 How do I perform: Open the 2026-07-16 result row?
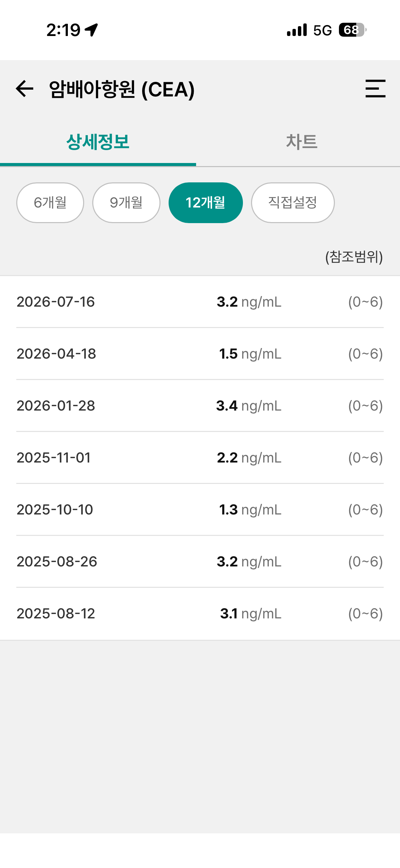(200, 302)
